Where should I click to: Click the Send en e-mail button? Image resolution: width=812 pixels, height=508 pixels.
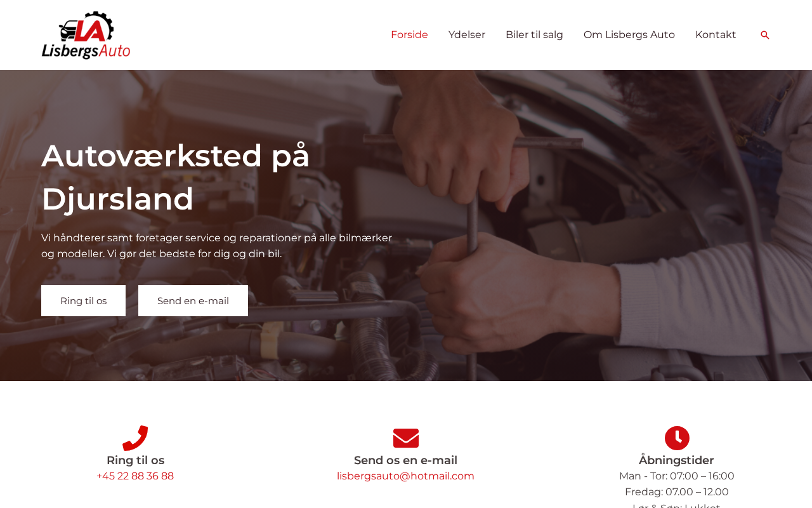coord(193,300)
